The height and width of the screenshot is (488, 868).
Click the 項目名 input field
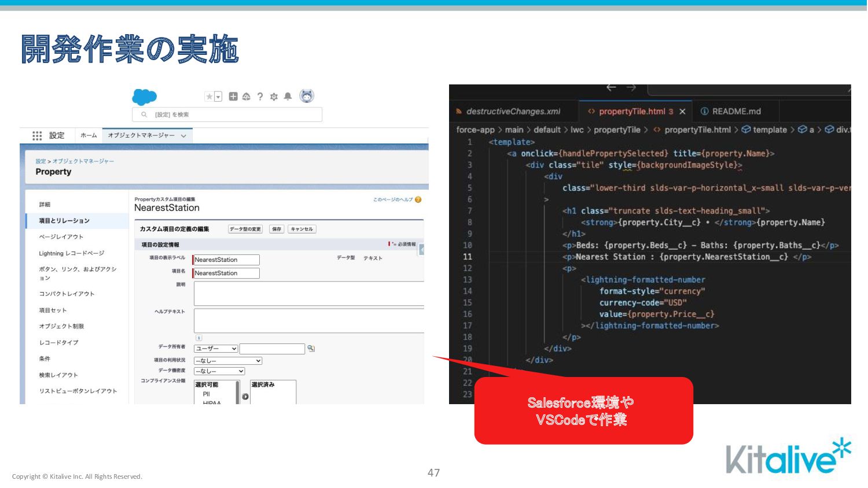226,273
